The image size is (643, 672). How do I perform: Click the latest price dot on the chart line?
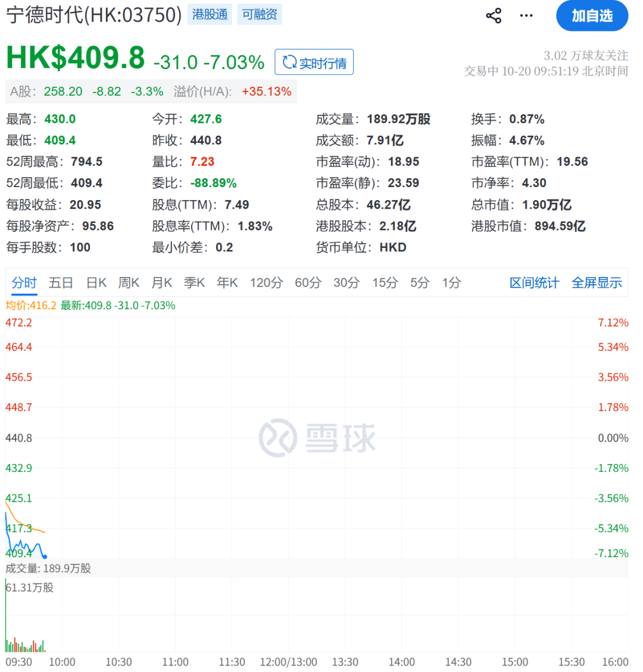45,556
